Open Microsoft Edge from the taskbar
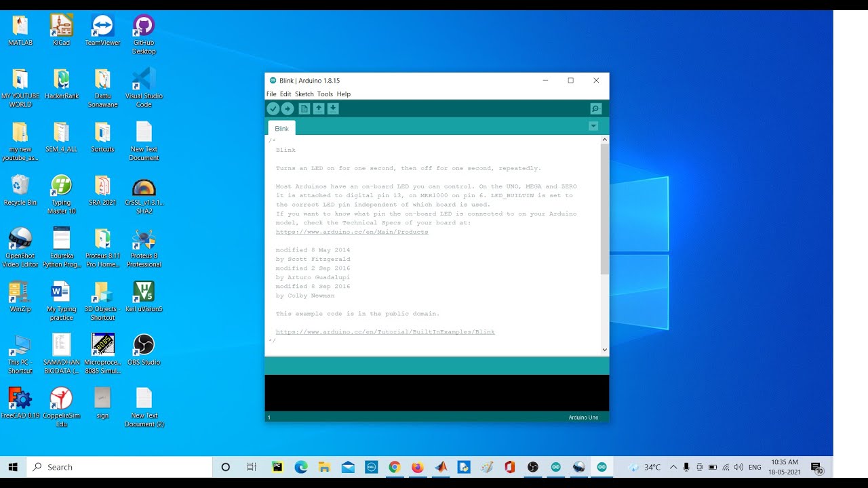Screen dimensions: 868x488 point(301,467)
